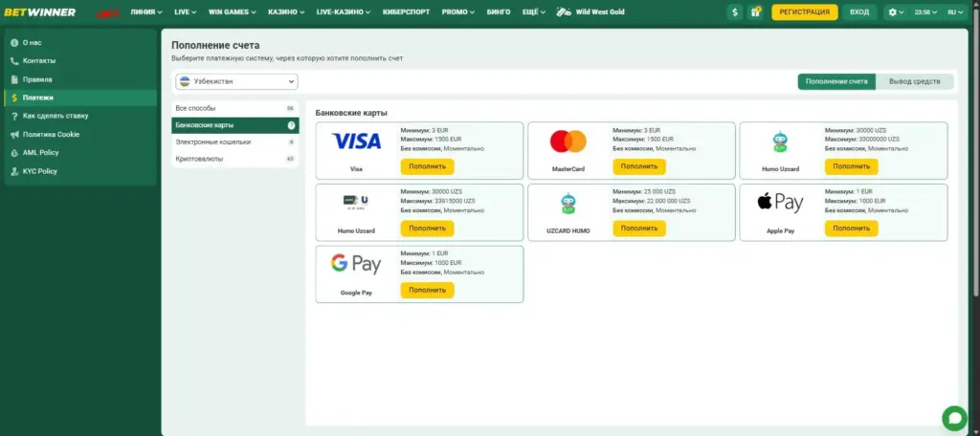Click the icon beside KYC Policy
Screen dimensions: 980x436
click(x=14, y=171)
